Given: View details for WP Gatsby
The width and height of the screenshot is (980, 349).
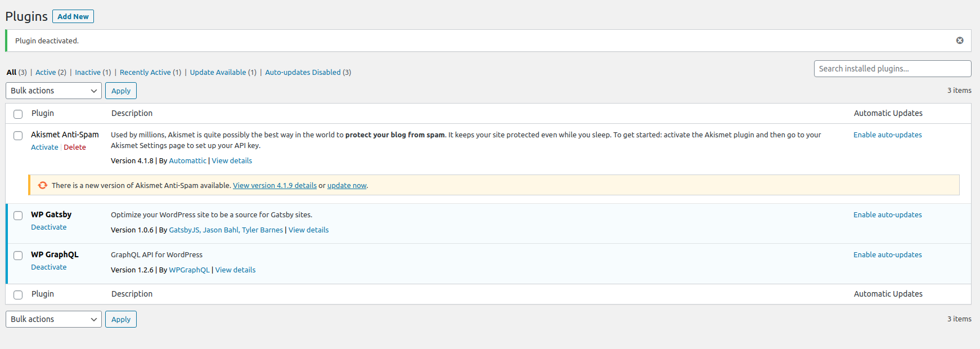Looking at the screenshot, I should click(x=308, y=230).
